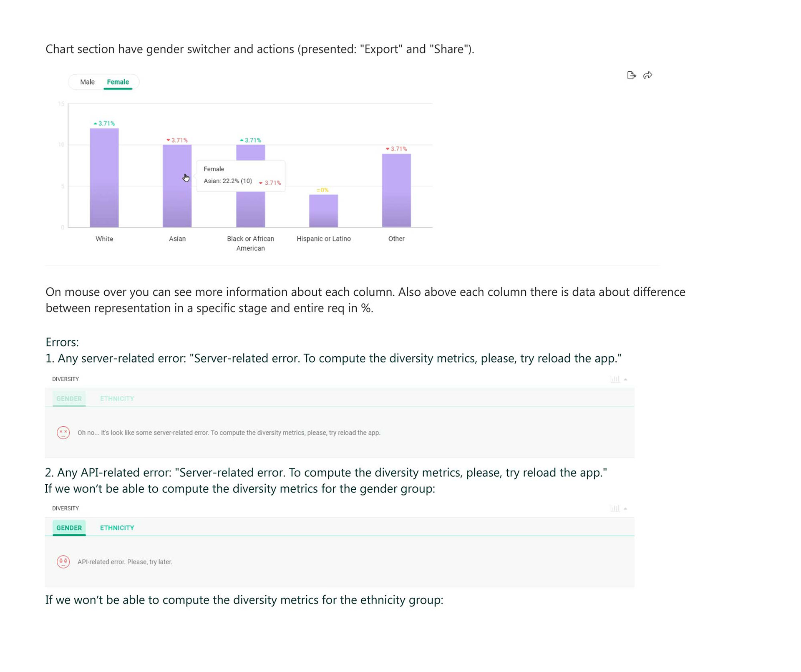
Task: Click the API-related error face icon
Action: pyautogui.click(x=63, y=562)
